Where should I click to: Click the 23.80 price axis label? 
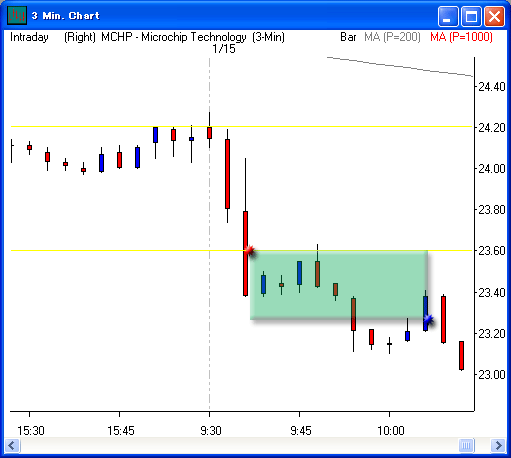[x=492, y=210]
